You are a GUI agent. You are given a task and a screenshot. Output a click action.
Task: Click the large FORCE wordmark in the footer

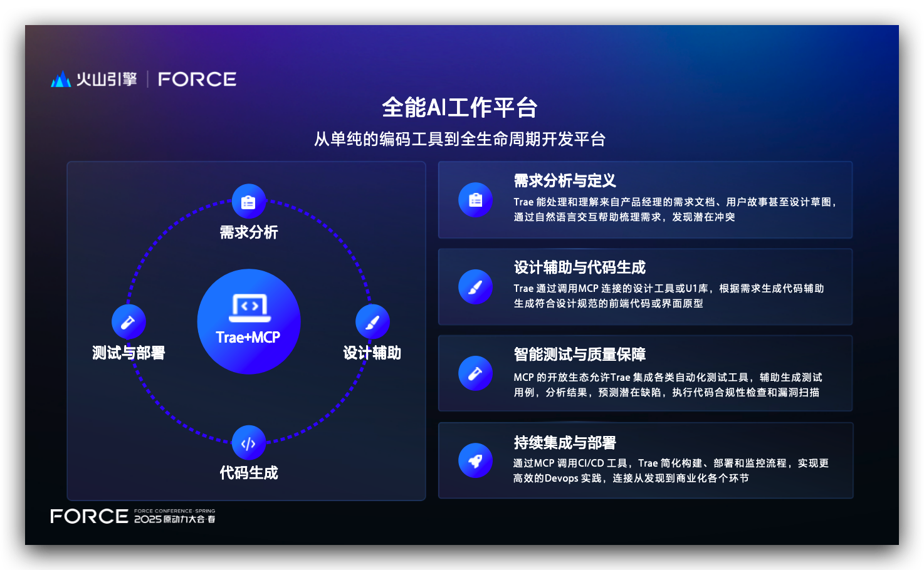point(90,516)
